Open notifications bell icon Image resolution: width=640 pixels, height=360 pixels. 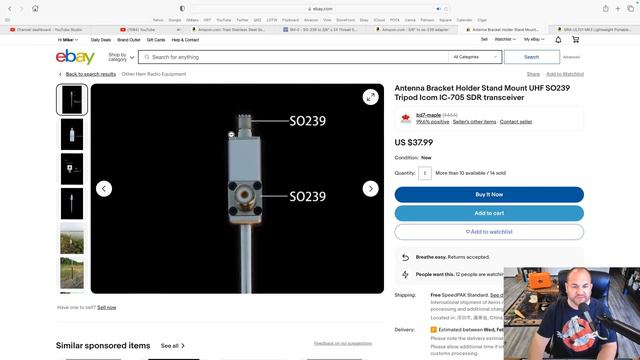[558, 40]
